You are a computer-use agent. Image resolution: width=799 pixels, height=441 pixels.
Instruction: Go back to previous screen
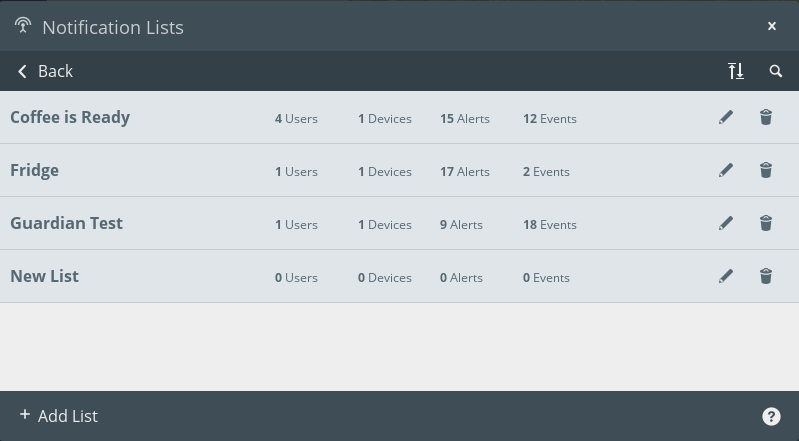pyautogui.click(x=45, y=71)
